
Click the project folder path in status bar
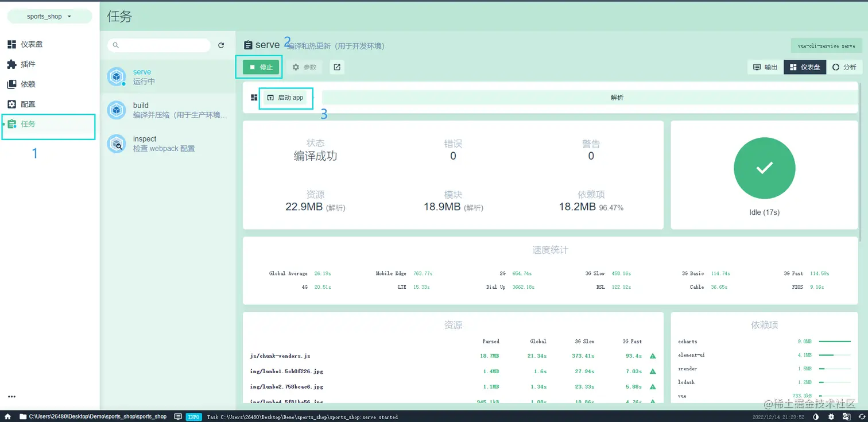tap(98, 417)
